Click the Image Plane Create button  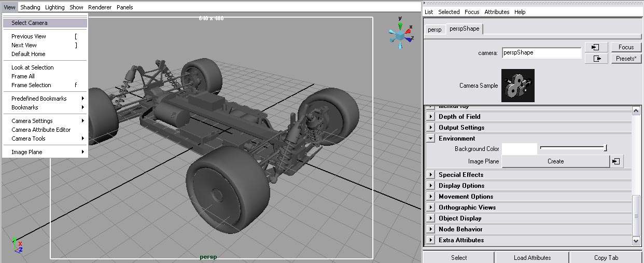tap(555, 161)
